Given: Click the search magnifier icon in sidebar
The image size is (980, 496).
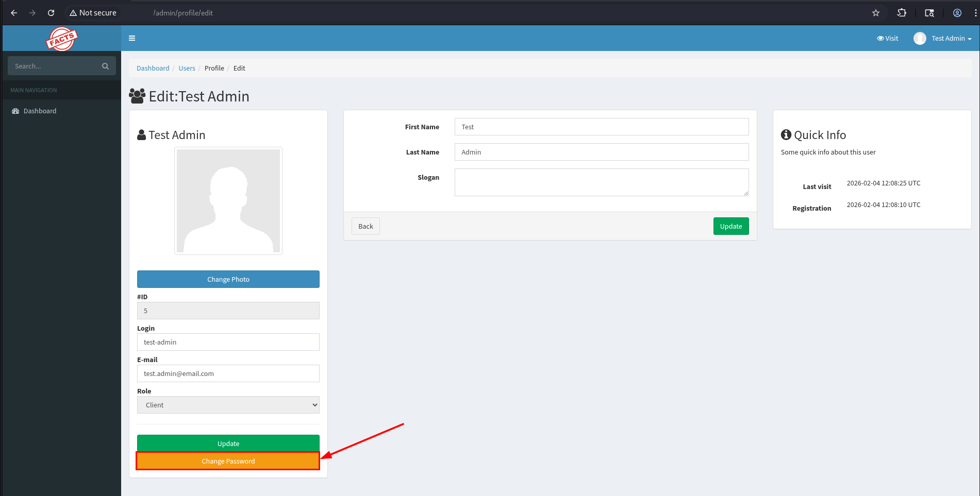Looking at the screenshot, I should click(x=105, y=66).
